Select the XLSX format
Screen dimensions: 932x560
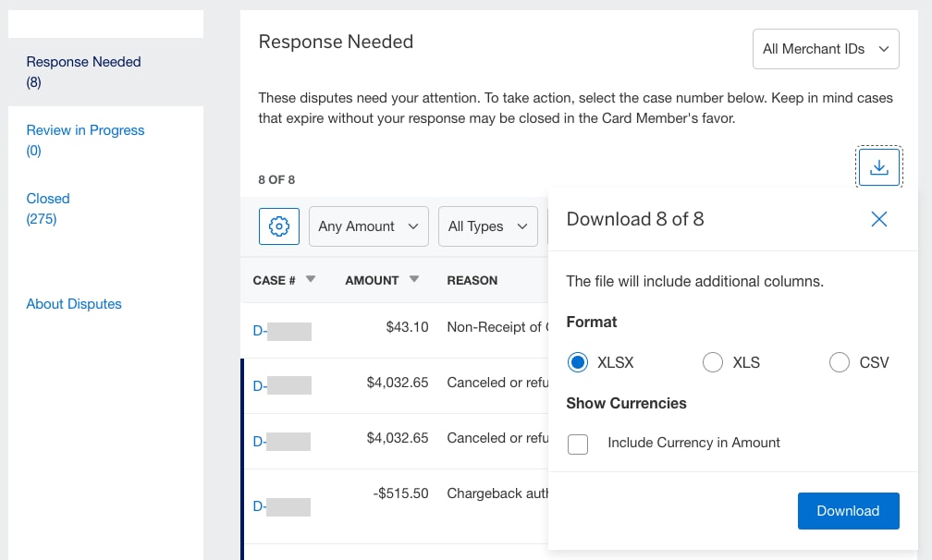click(578, 362)
